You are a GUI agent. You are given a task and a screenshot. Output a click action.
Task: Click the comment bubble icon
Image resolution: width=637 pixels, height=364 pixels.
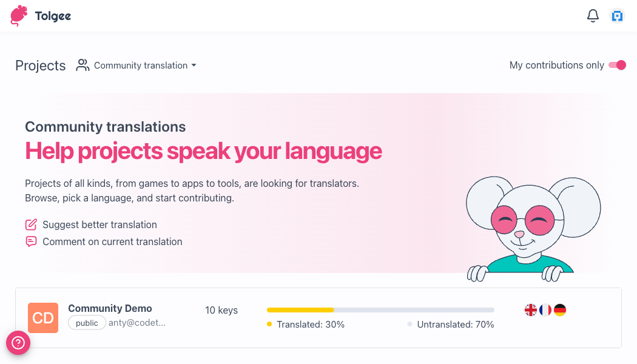coord(31,241)
